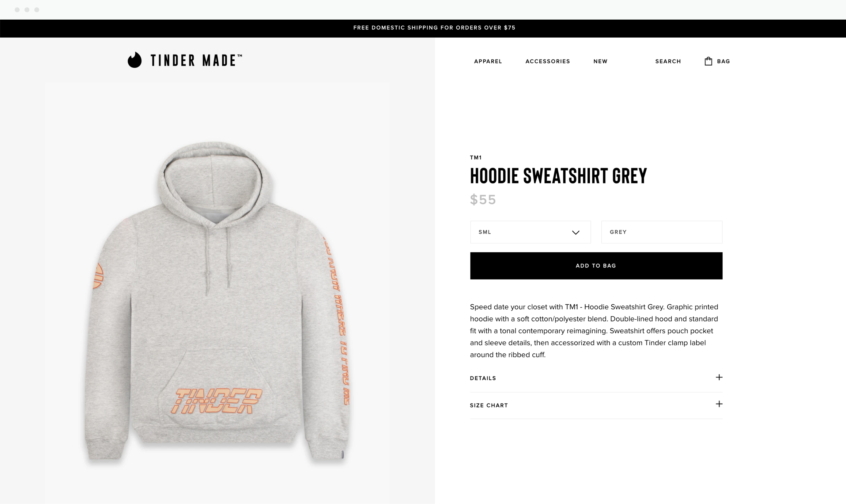Click the Hoodie Sweatshirt Grey title
The width and height of the screenshot is (846, 504).
pos(558,176)
